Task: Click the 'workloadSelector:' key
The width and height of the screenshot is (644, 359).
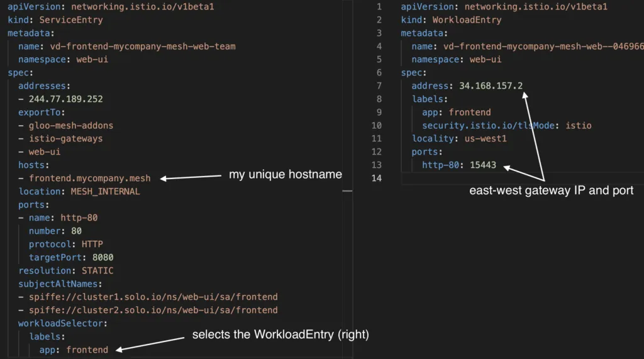Action: 63,323
